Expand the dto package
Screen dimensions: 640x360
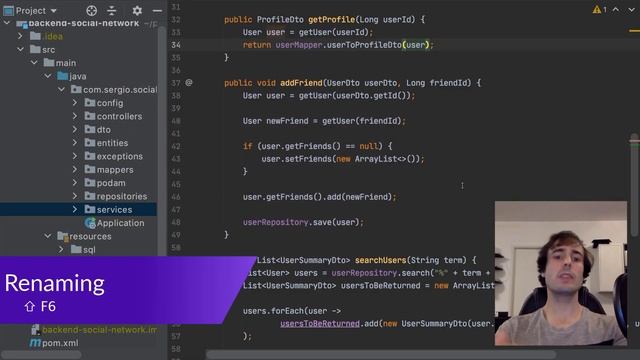pyautogui.click(x=75, y=129)
